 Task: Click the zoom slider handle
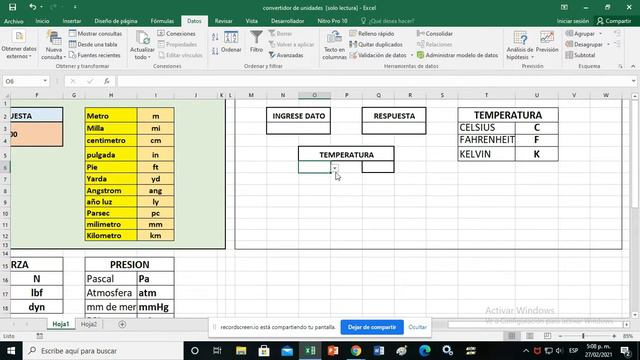point(583,336)
